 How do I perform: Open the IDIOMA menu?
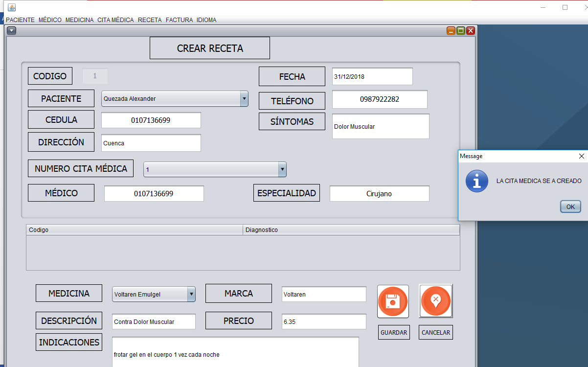click(x=206, y=20)
